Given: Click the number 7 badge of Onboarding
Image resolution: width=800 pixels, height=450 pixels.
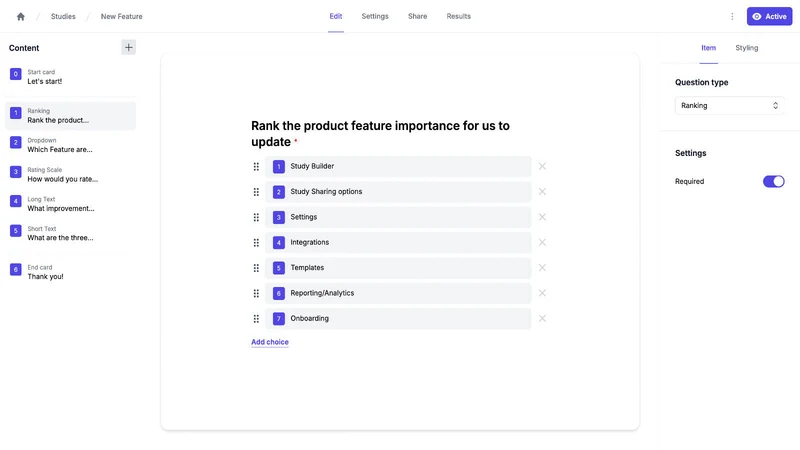Looking at the screenshot, I should point(279,319).
